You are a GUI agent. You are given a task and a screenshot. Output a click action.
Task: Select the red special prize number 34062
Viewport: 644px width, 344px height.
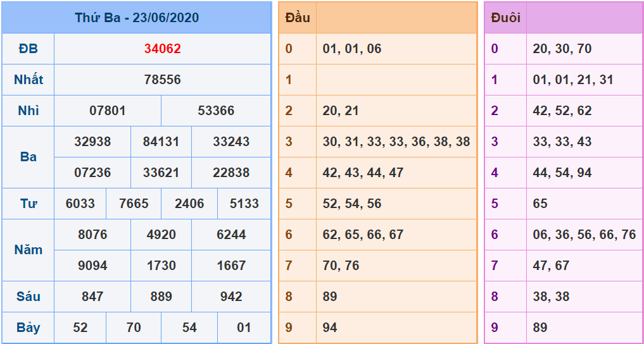(x=162, y=49)
